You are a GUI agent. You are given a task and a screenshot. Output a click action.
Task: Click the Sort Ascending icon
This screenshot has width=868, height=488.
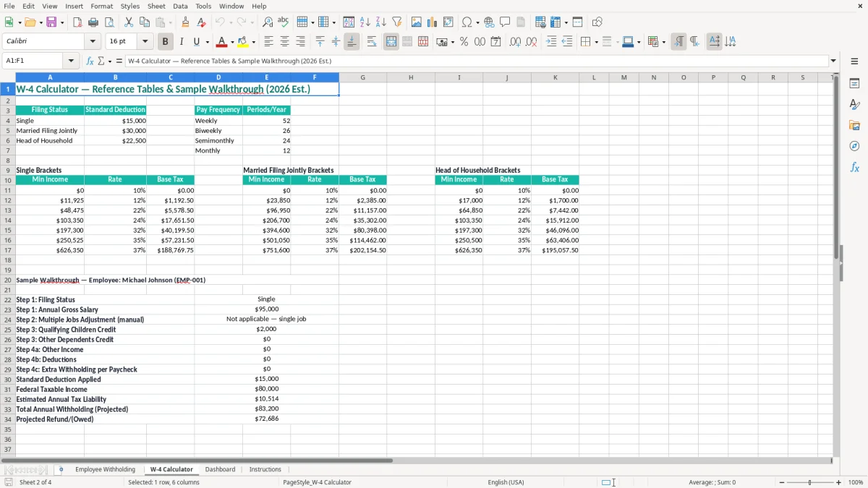click(x=365, y=22)
